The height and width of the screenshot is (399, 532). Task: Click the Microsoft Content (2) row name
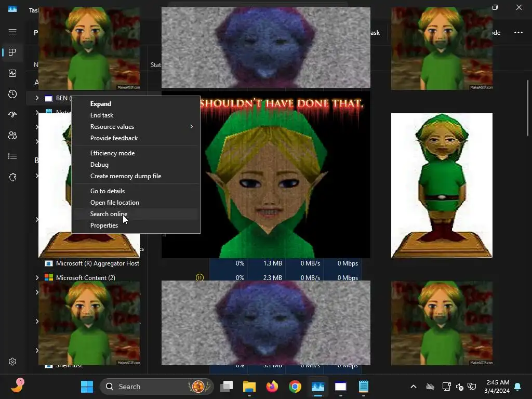(x=86, y=277)
